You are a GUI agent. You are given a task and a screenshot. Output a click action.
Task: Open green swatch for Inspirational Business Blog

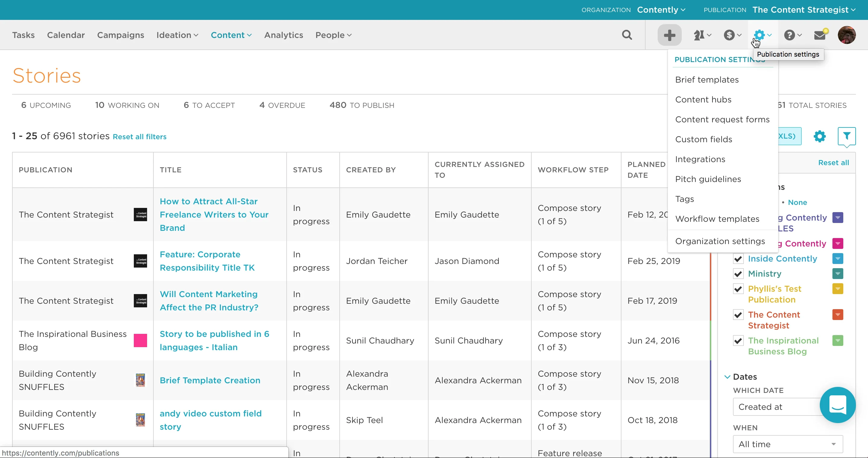click(838, 341)
